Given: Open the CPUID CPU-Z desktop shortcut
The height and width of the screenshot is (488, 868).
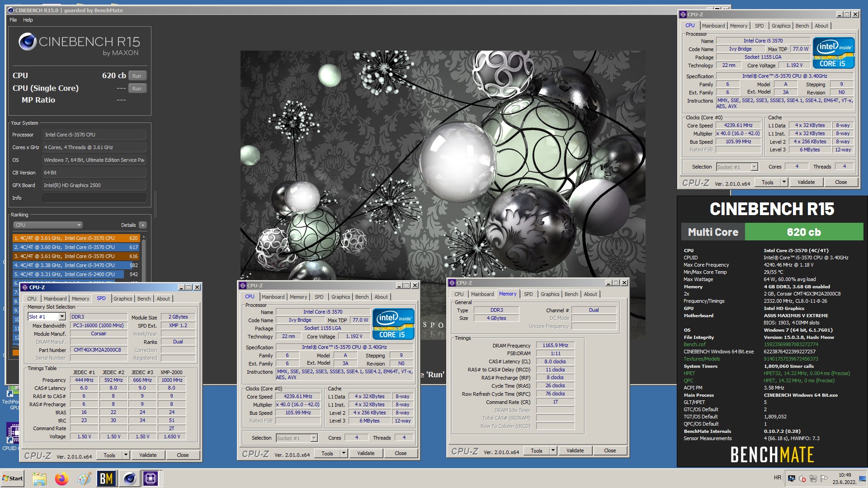Looking at the screenshot, I should (12, 436).
